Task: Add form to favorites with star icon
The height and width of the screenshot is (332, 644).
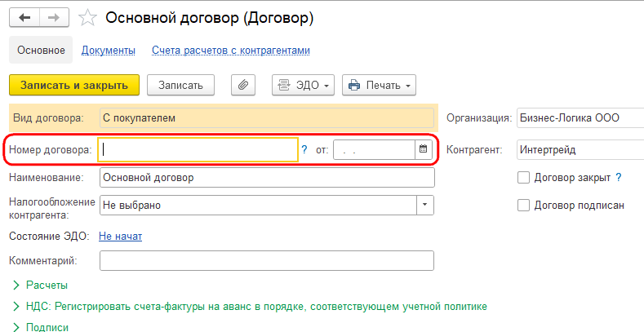Action: [87, 18]
